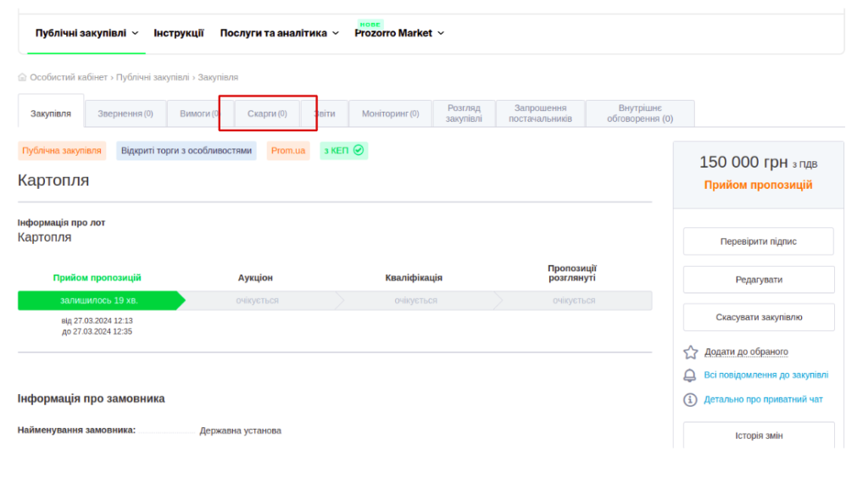Select the Моніторинг tab
The image size is (868, 494).
pos(390,114)
